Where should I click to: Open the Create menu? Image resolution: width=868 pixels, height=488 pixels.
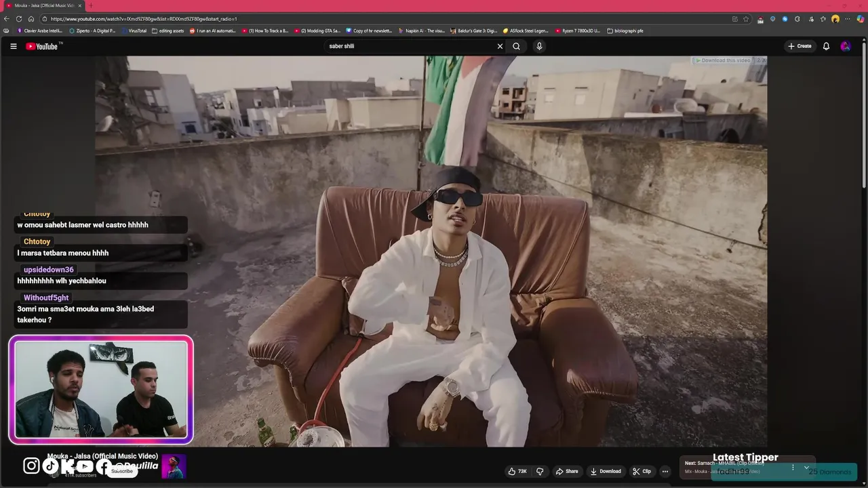[800, 46]
